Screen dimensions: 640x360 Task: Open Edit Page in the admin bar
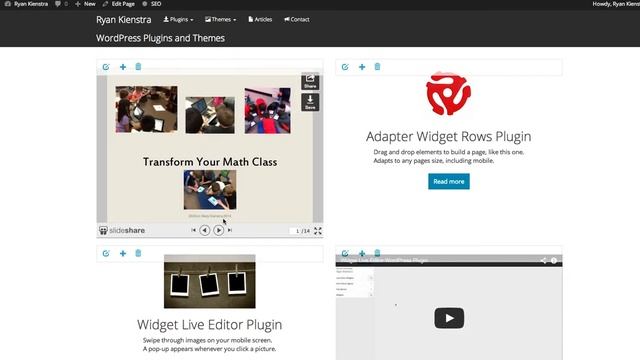(x=118, y=4)
